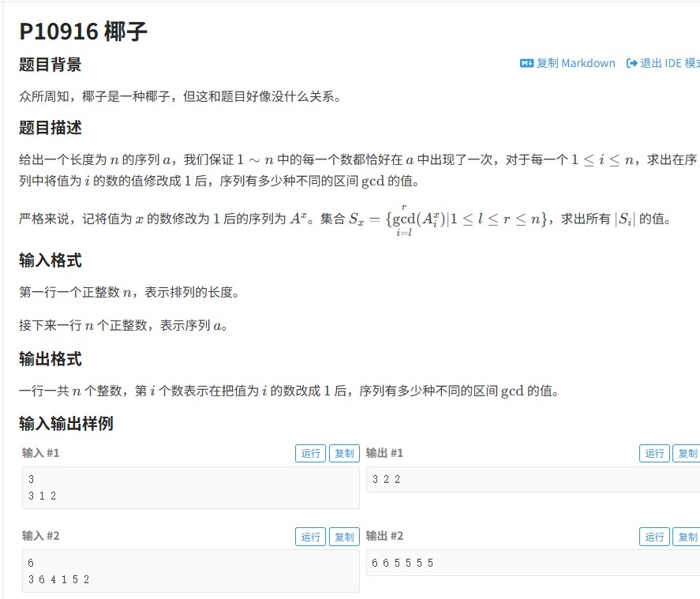
Task: Click the line '第一行一个正整数 n，表示排列的长度。'
Action: pos(129,292)
